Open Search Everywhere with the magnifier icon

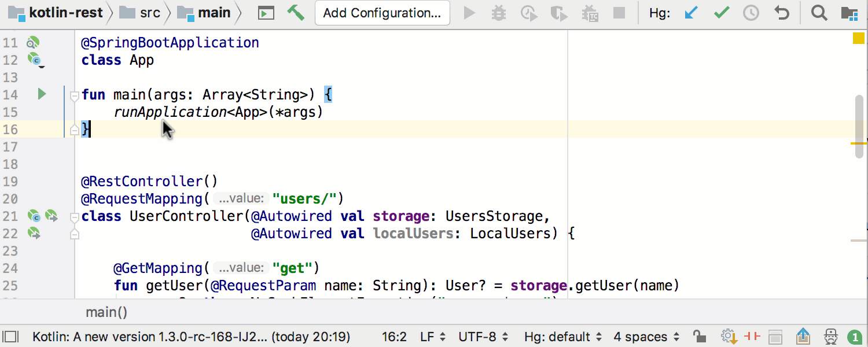point(819,12)
